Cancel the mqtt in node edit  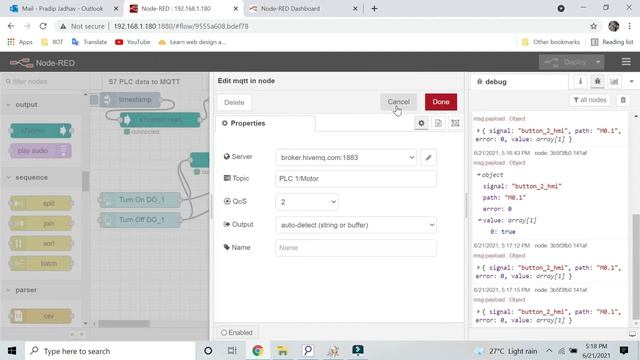tap(398, 102)
